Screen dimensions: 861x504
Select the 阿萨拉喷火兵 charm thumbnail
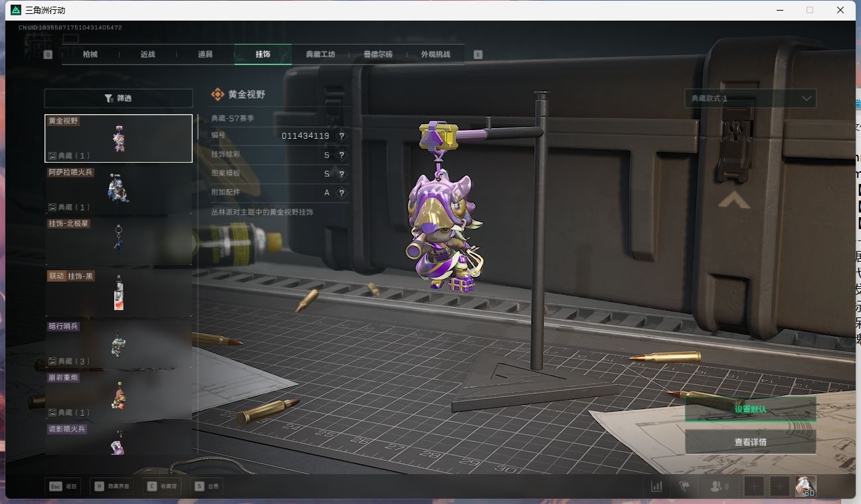tap(118, 189)
